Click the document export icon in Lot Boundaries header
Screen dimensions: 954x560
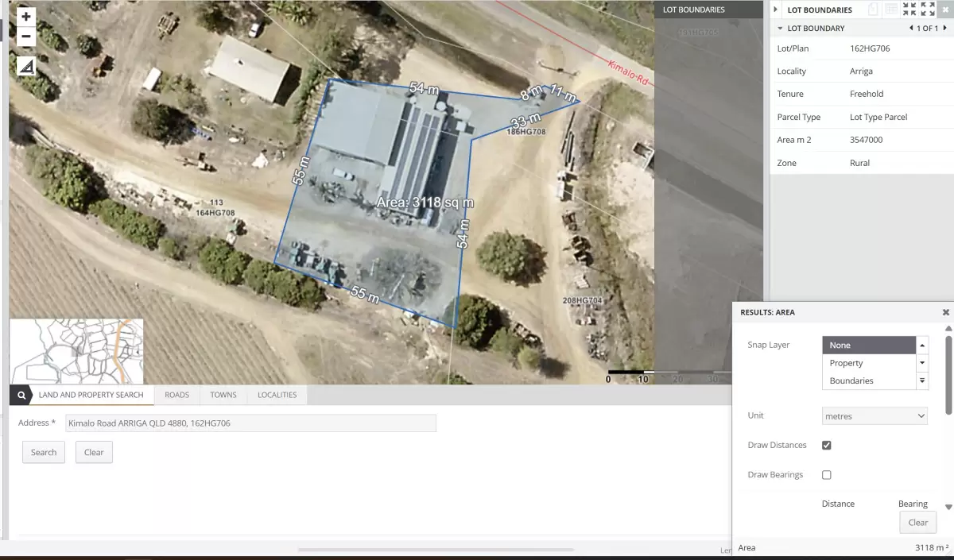coord(873,10)
